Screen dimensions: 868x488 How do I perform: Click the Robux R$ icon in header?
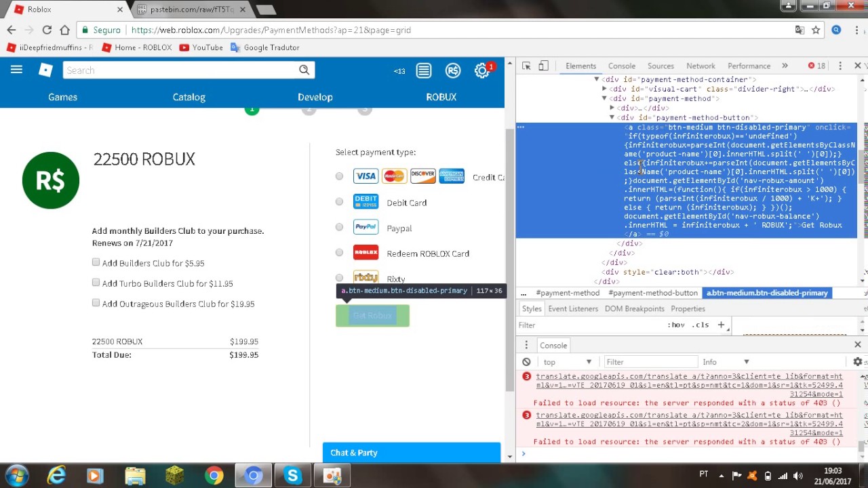[453, 70]
